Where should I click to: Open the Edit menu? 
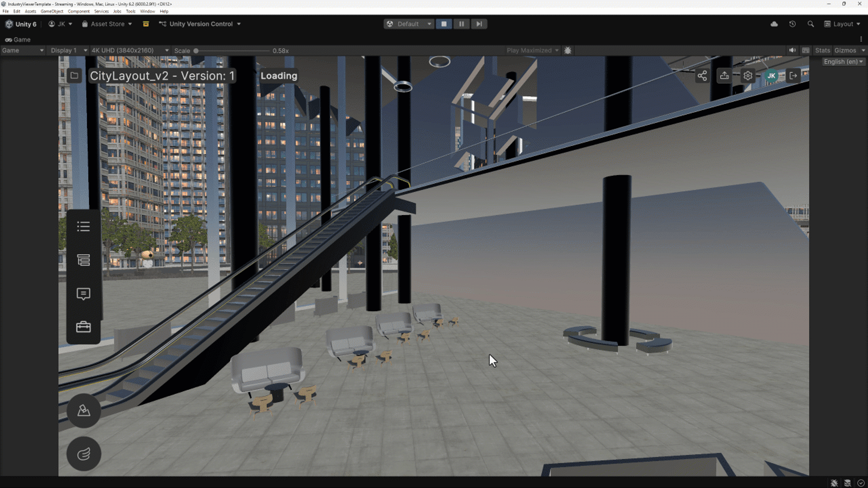[x=17, y=11]
